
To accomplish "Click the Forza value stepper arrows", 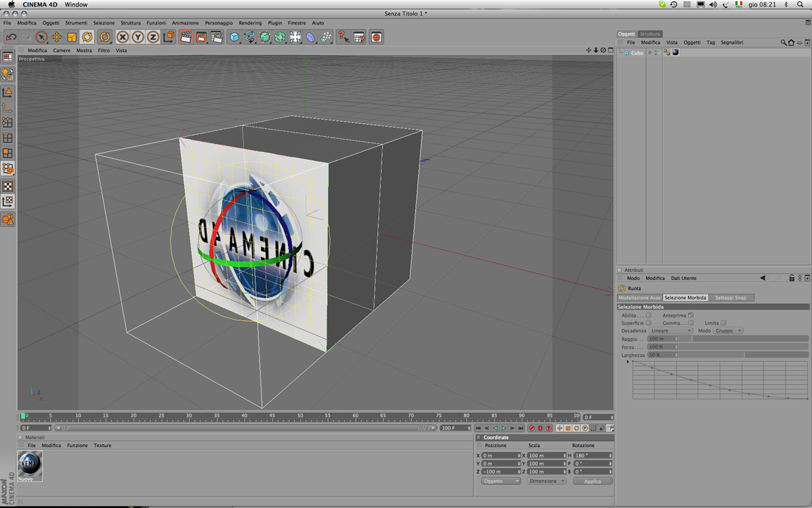I will [x=676, y=347].
